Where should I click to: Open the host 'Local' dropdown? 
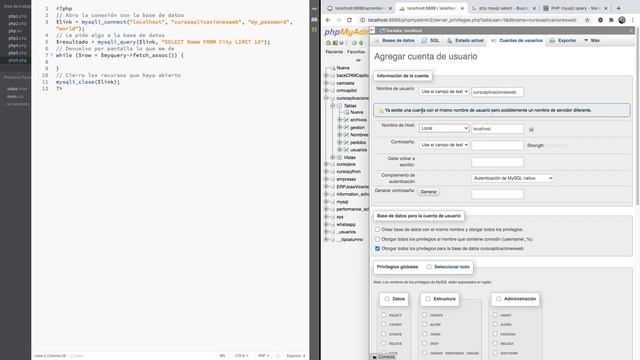click(444, 128)
